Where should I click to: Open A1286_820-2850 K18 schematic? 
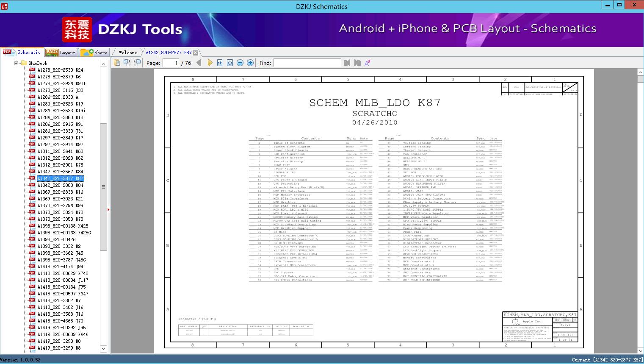pyautogui.click(x=60, y=117)
